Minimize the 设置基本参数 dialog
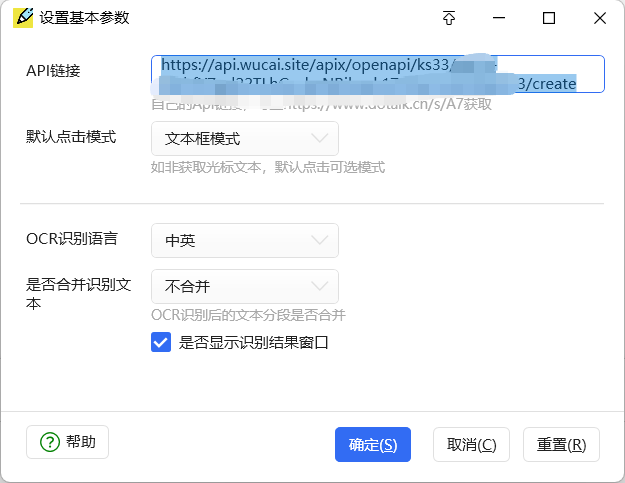Viewport: 625px width, 483px height. click(499, 18)
